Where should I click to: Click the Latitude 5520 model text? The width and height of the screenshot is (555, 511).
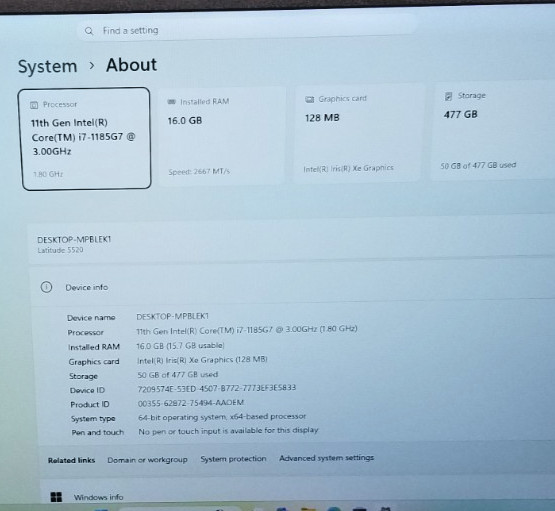click(x=60, y=250)
